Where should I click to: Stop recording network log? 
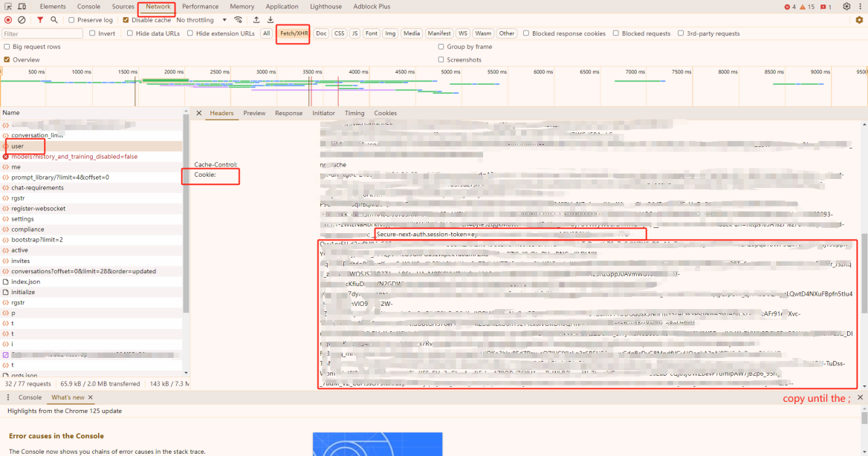(7, 20)
